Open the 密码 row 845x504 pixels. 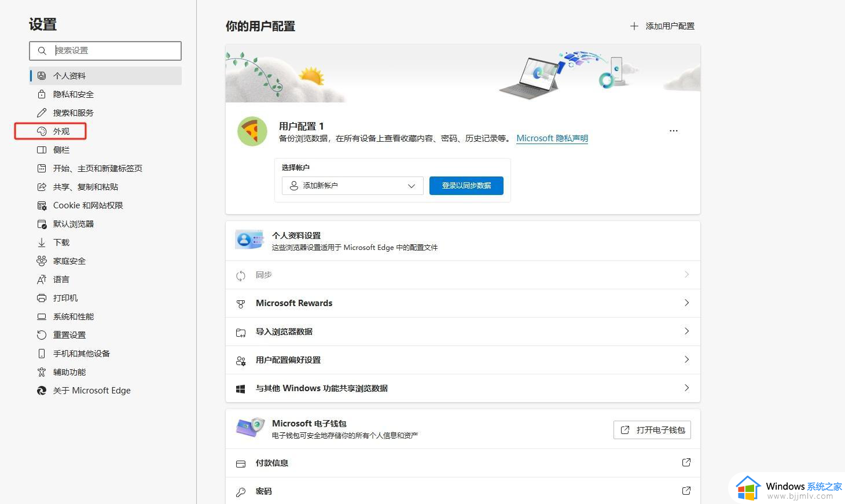463,491
